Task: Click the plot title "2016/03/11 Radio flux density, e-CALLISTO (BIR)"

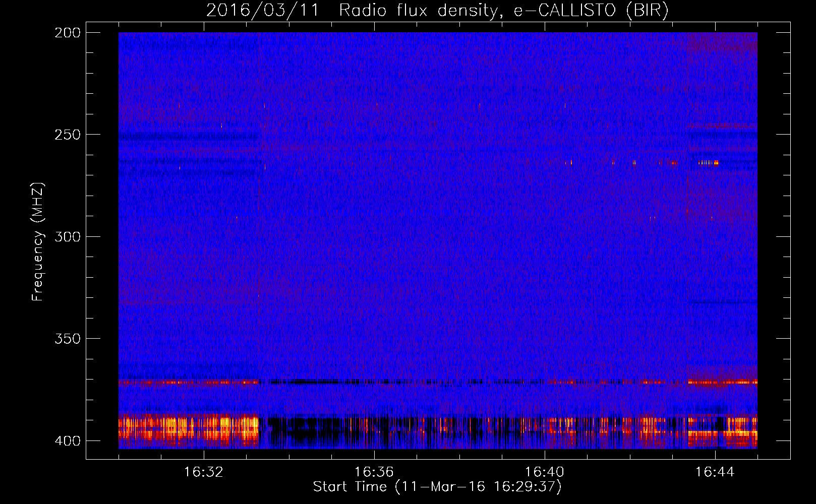Action: (437, 11)
